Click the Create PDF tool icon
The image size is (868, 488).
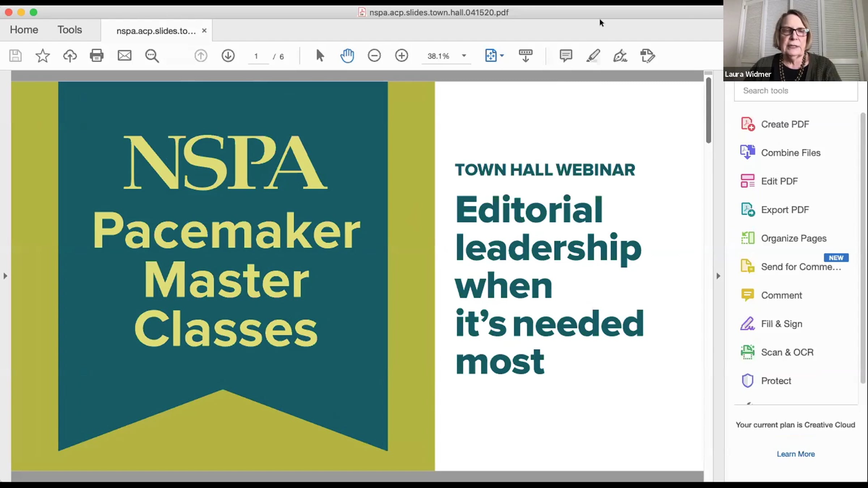(748, 124)
